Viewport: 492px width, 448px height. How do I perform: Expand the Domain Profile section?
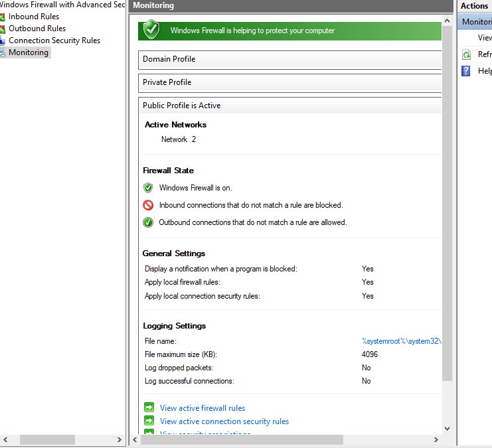(289, 60)
